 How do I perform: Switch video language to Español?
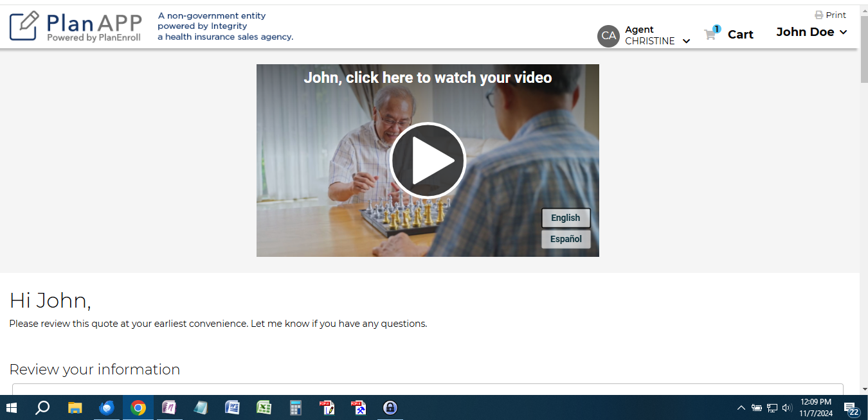click(566, 239)
